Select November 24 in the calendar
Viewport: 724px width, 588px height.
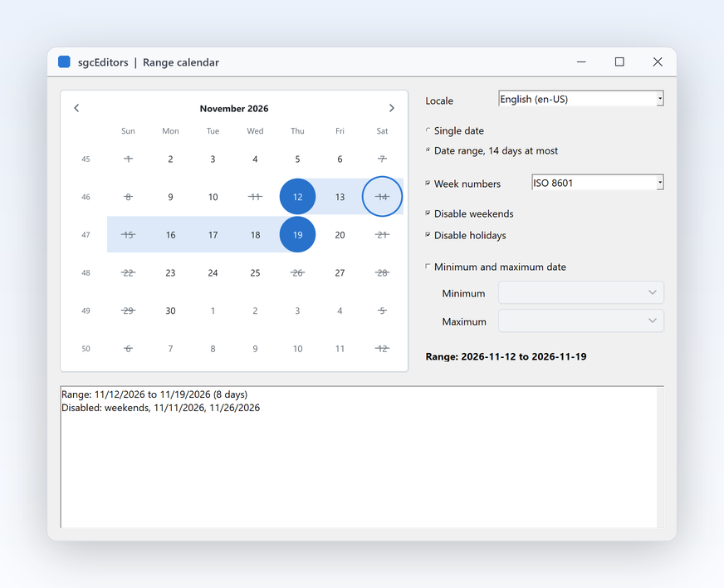pos(213,272)
